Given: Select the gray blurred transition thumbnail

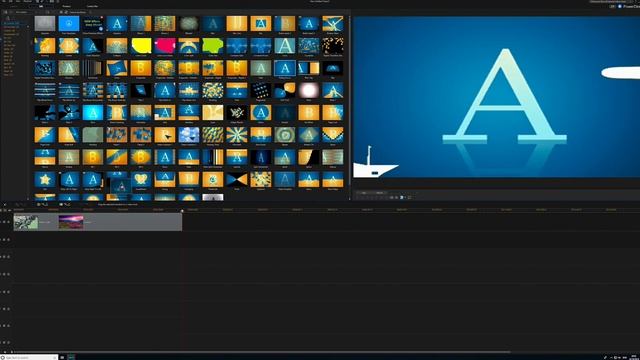Looking at the screenshot, I should pyautogui.click(x=45, y=24).
